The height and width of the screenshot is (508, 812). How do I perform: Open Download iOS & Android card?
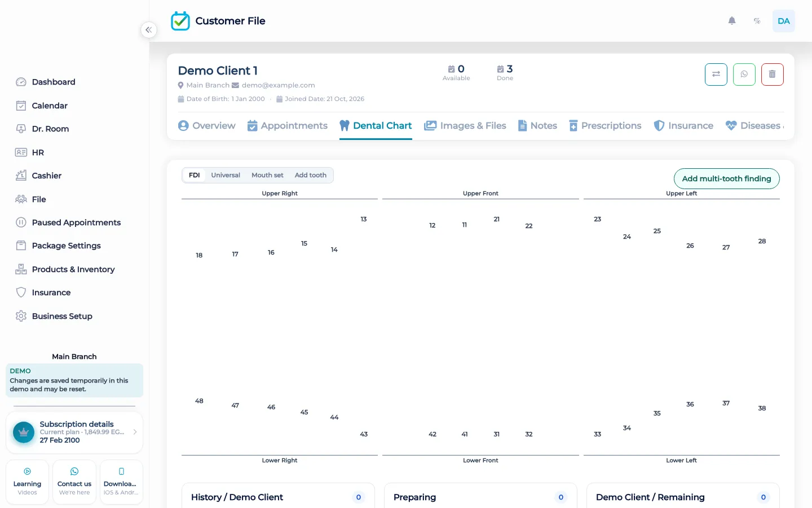click(x=121, y=482)
